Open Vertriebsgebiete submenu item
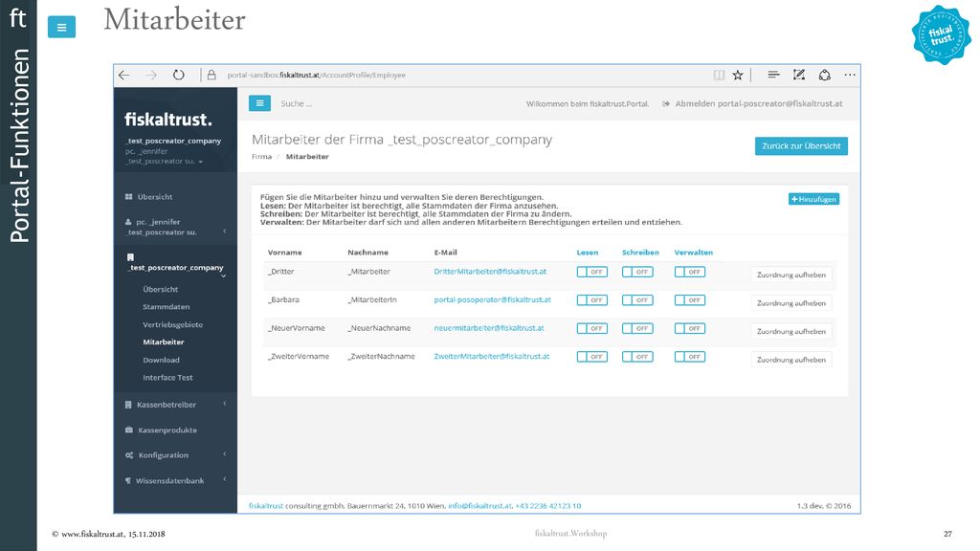Screen dimensions: 980x551 [172, 325]
